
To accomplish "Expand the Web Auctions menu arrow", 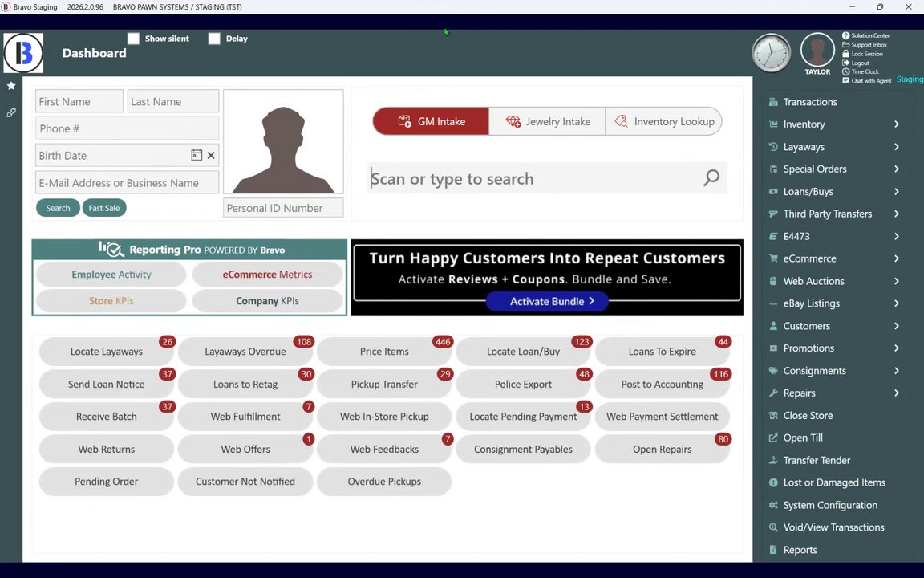I will [896, 281].
